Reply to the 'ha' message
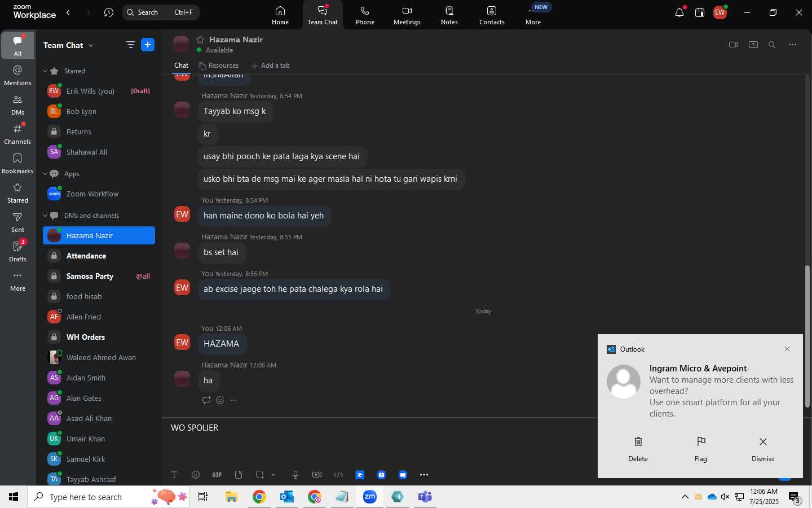812x508 pixels. (206, 400)
